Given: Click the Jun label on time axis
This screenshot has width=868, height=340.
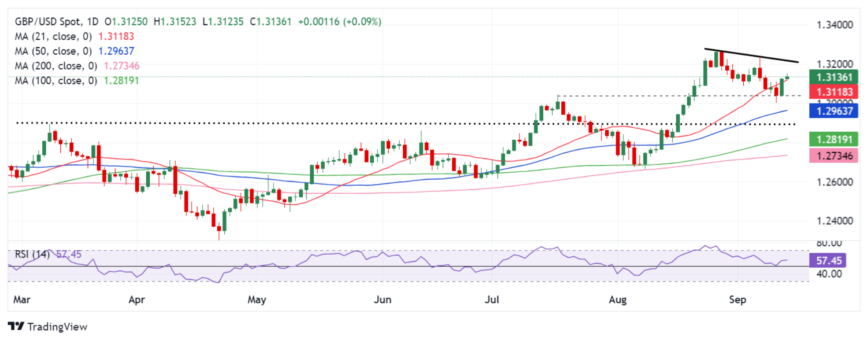Looking at the screenshot, I should [x=382, y=300].
